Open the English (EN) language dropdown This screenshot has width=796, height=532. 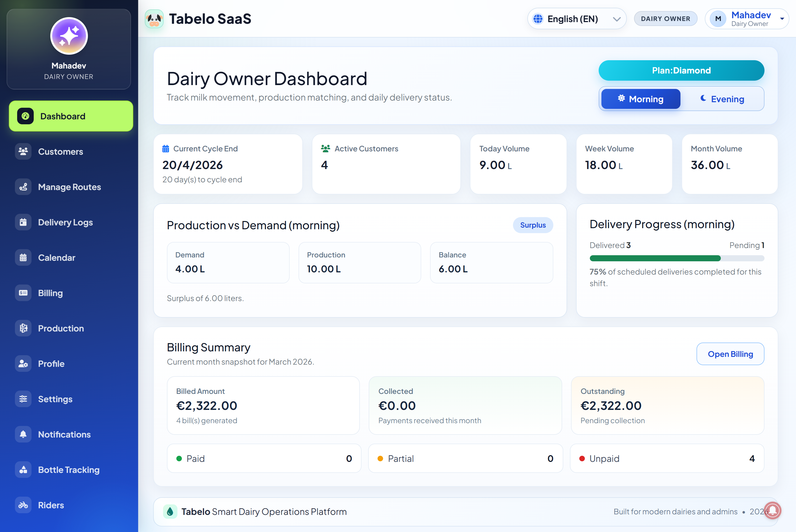[x=576, y=19]
